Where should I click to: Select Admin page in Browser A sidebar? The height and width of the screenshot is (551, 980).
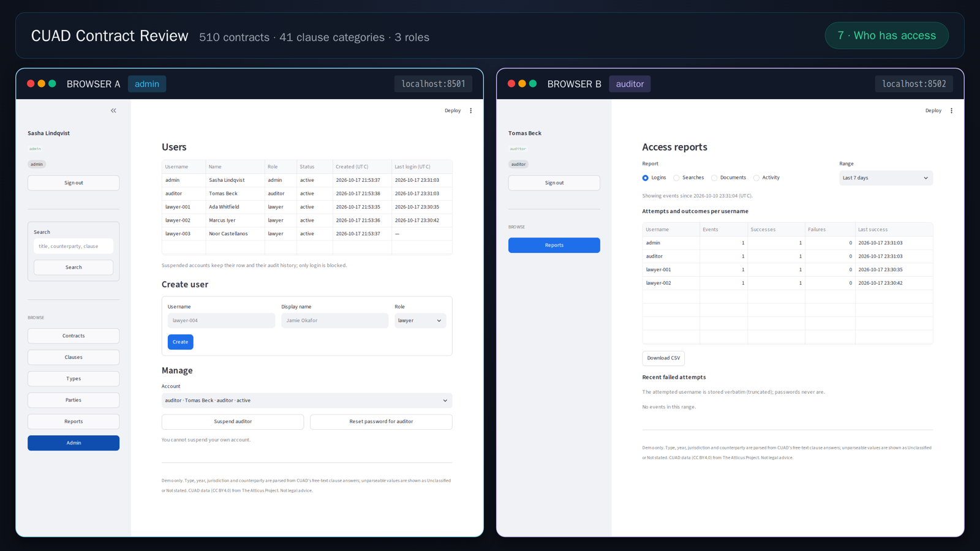73,443
